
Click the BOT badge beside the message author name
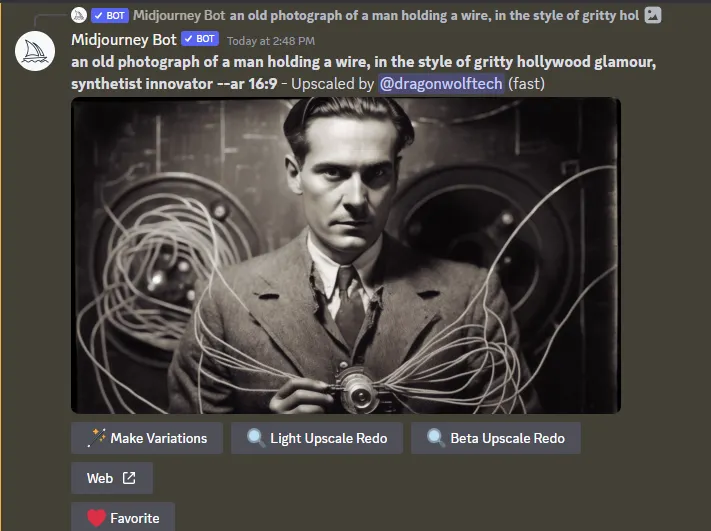point(200,39)
